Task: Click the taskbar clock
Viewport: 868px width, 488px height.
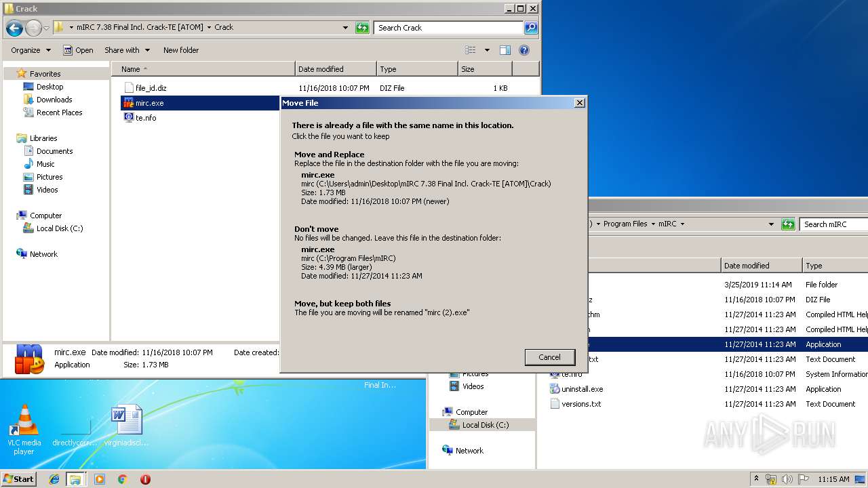Action: (x=833, y=479)
